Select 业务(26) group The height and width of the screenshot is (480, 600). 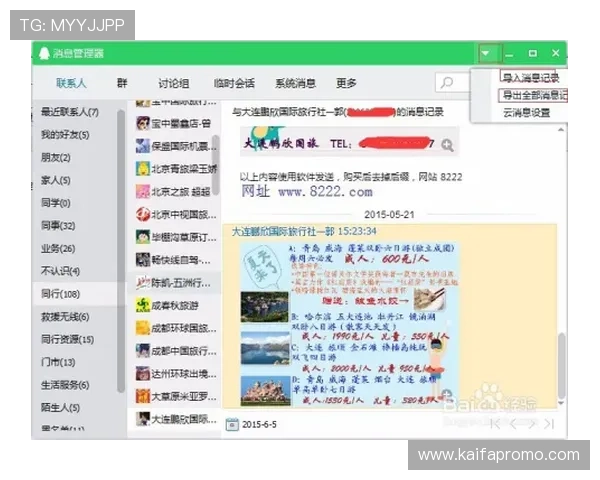58,248
